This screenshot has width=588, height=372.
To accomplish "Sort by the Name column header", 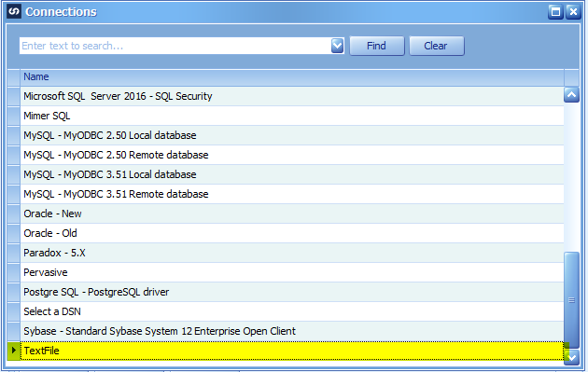I will point(292,76).
